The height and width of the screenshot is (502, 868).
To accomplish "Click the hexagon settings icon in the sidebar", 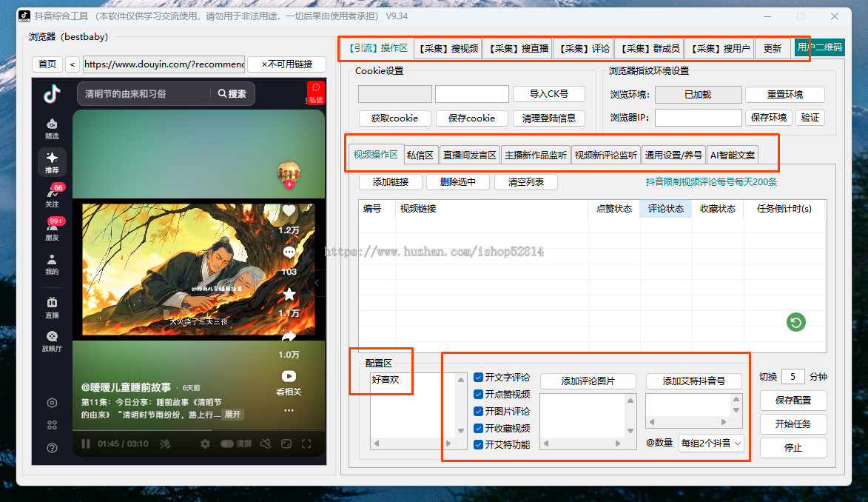I will pyautogui.click(x=52, y=403).
